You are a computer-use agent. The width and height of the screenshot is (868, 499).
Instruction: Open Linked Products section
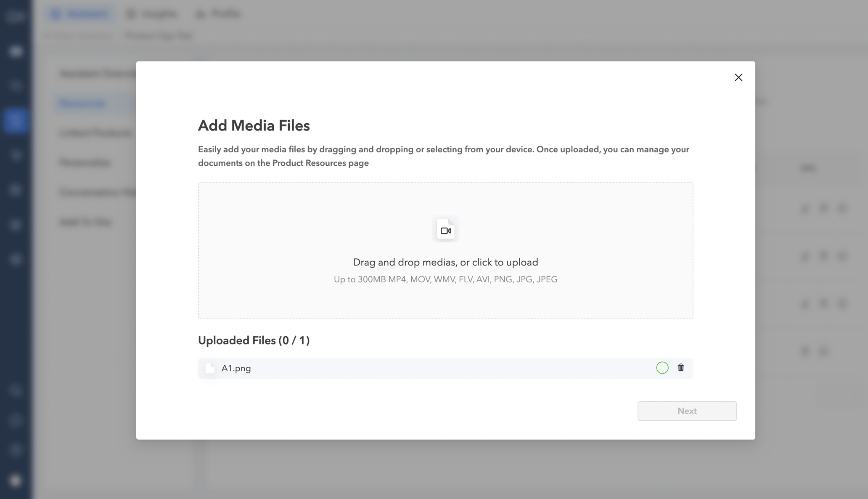click(95, 133)
